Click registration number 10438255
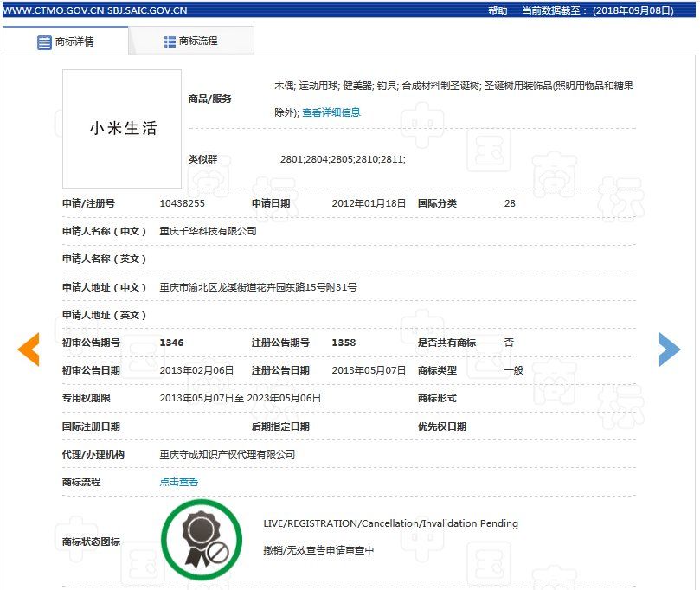This screenshot has height=590, width=700. point(183,203)
